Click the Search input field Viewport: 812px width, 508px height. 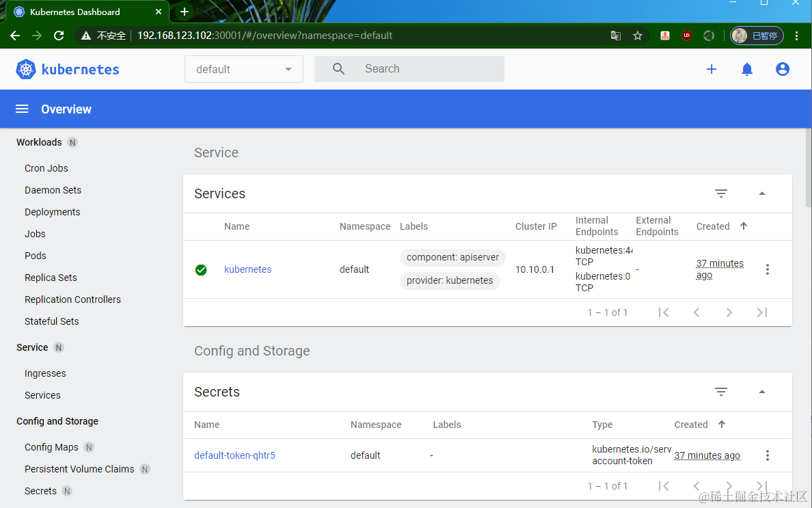click(x=409, y=69)
